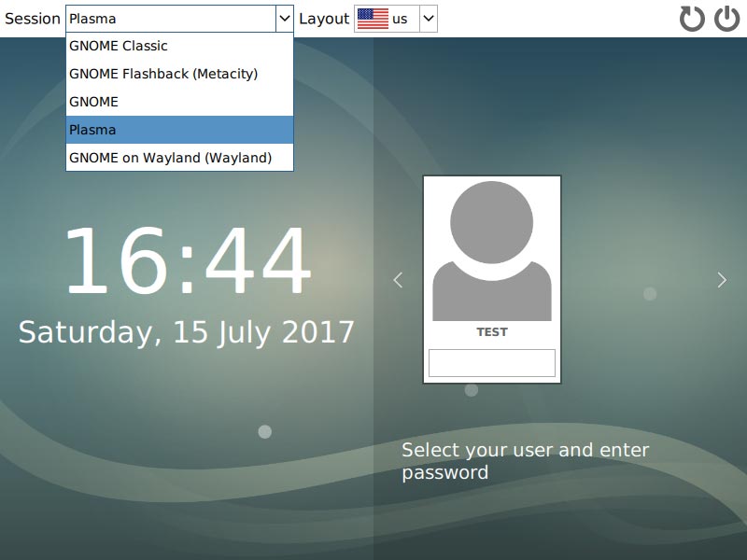Pick the plain GNOME session entry

tap(179, 102)
